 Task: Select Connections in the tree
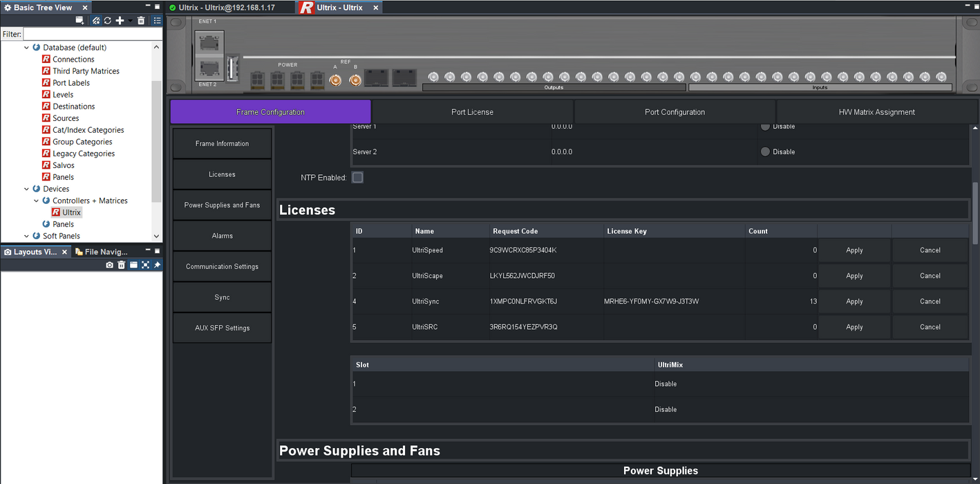73,59
